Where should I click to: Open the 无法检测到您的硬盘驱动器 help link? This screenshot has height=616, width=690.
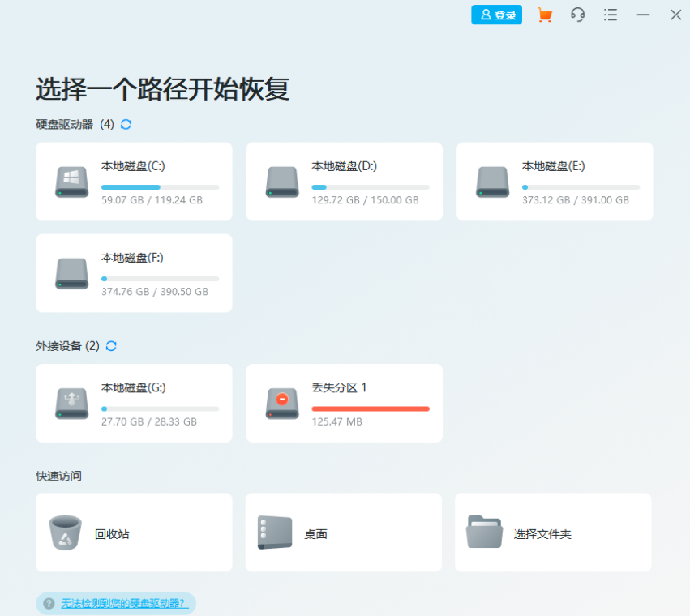coord(118,603)
